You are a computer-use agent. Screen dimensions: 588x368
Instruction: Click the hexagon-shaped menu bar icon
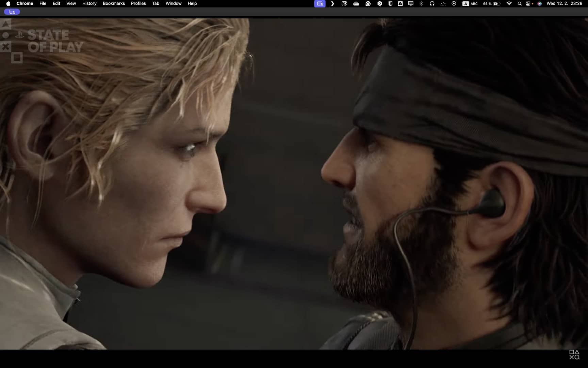pos(380,3)
